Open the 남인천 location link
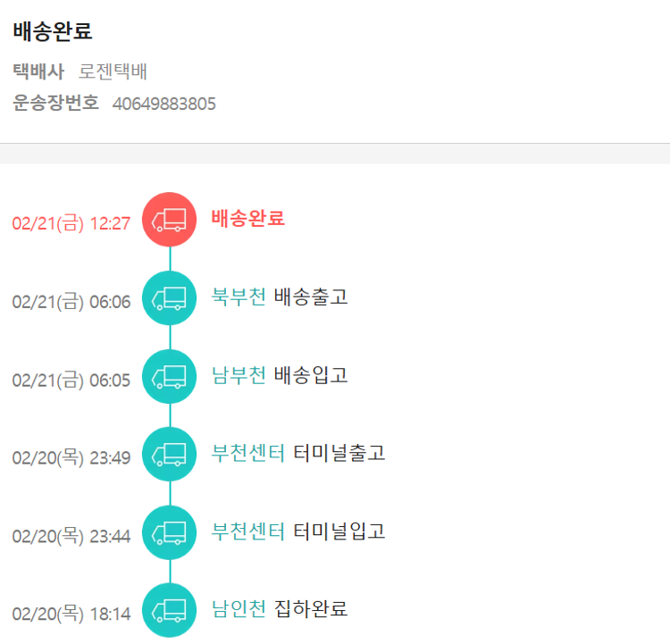670x644 pixels. (239, 609)
